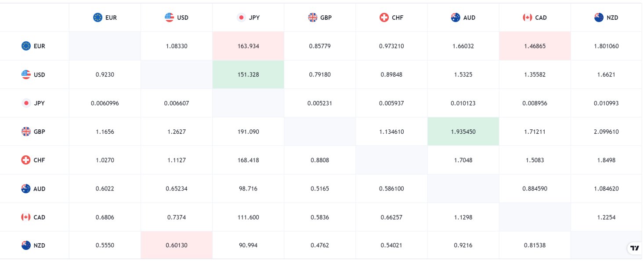Open the EUR/JPY rate 163.934
Viewport: 644px width, 264px height.
pyautogui.click(x=248, y=46)
